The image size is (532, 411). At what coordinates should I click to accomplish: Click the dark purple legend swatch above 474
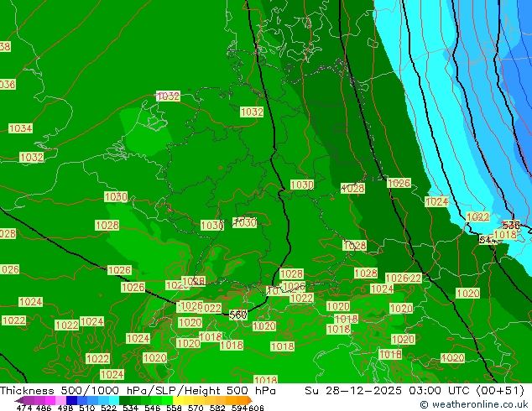(29, 400)
